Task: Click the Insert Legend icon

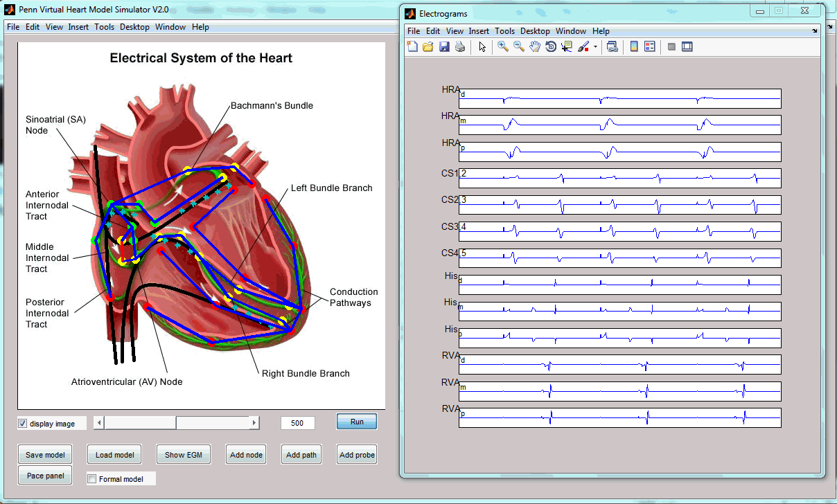Action: (x=649, y=47)
